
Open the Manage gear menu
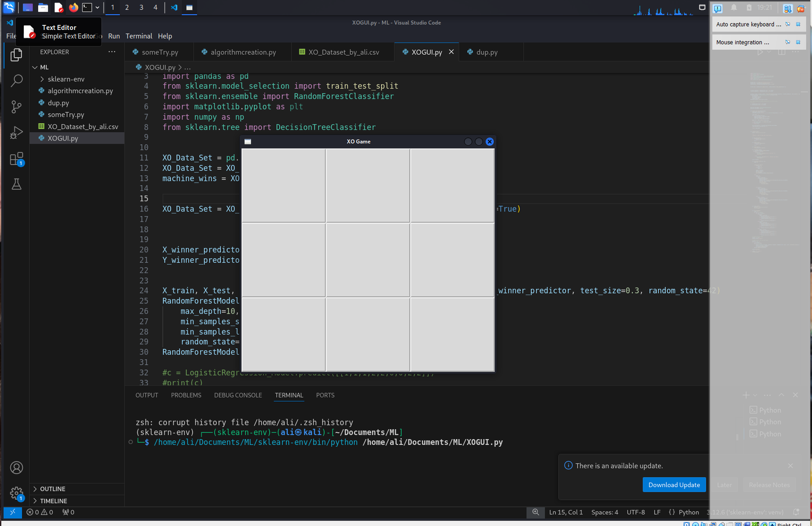click(17, 493)
